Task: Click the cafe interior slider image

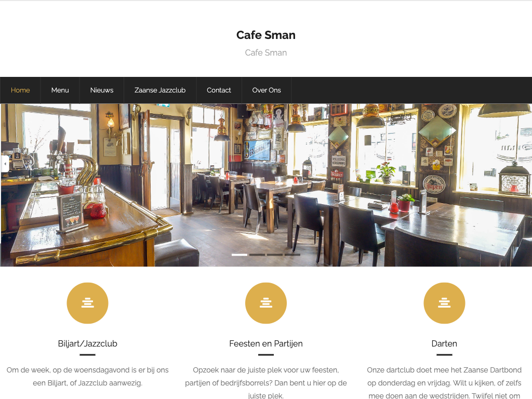Action: 266,185
